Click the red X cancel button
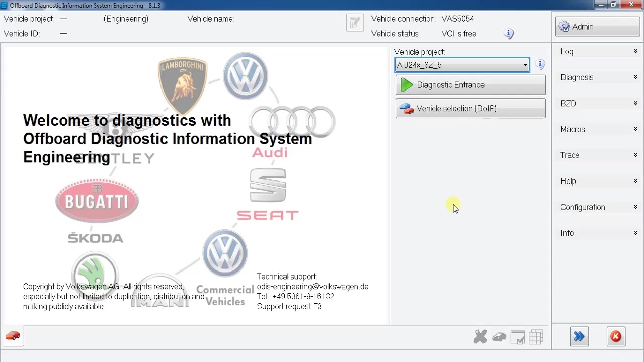Screen dimensions: 644x362 (x=616, y=337)
